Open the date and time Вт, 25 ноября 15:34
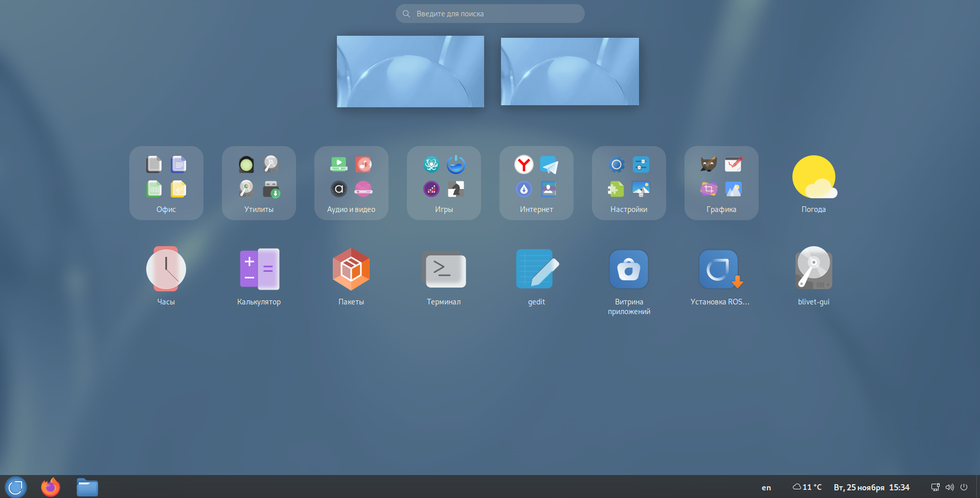Viewport: 980px width, 498px height. coord(872,488)
